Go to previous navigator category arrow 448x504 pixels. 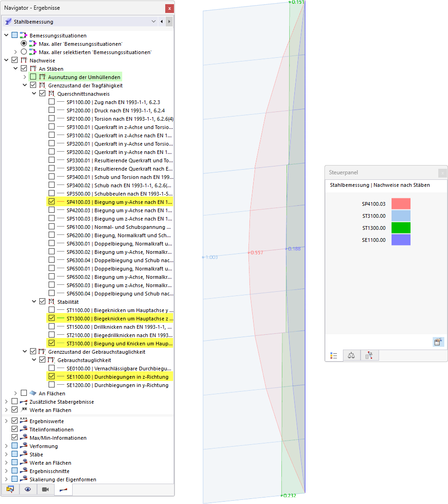[x=162, y=22]
